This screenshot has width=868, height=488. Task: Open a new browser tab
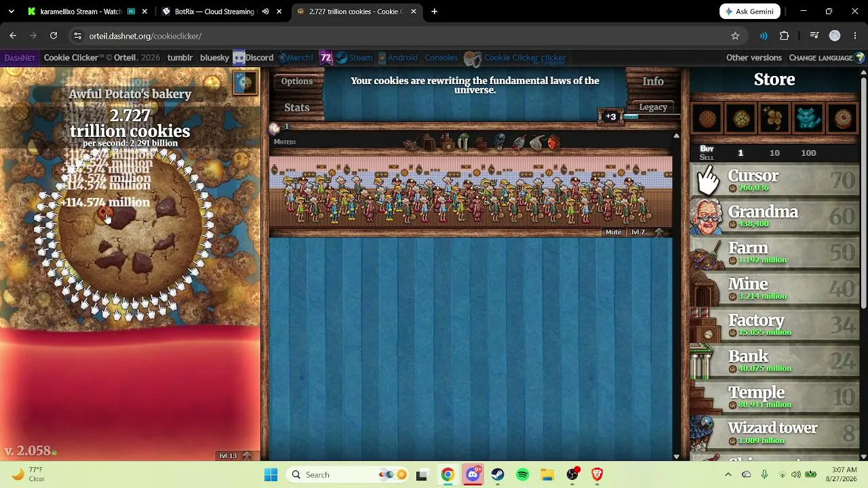click(x=435, y=12)
